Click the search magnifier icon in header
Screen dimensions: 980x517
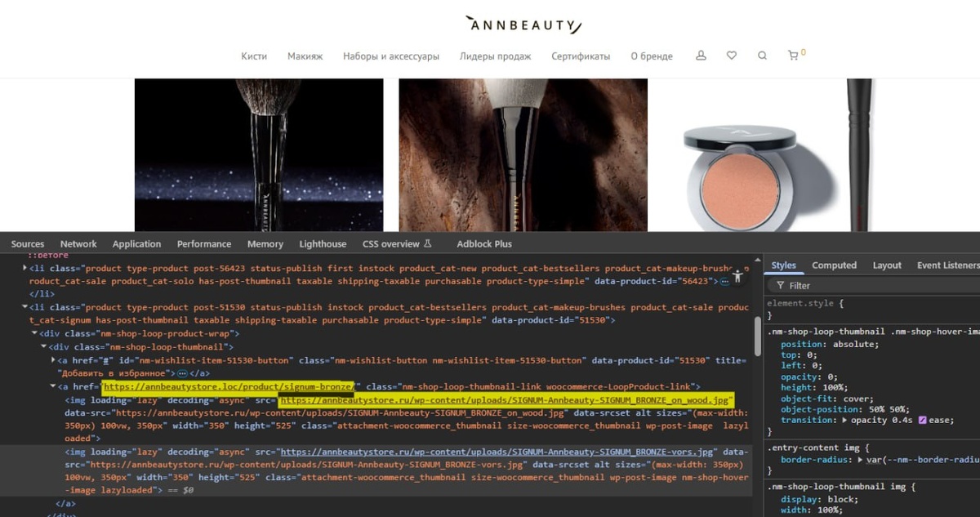click(762, 56)
